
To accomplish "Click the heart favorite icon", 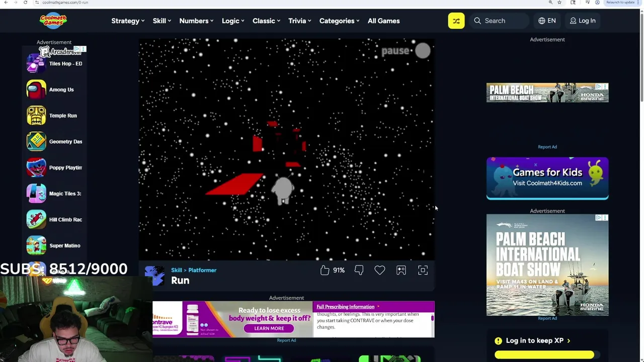I will [x=380, y=270].
